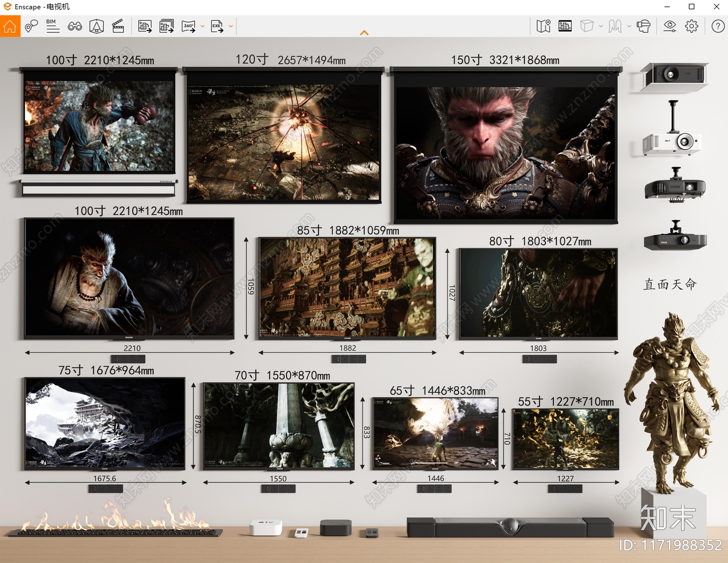Viewport: 728px width, 563px height.
Task: Go to the Enscape Home view
Action: click(10, 26)
